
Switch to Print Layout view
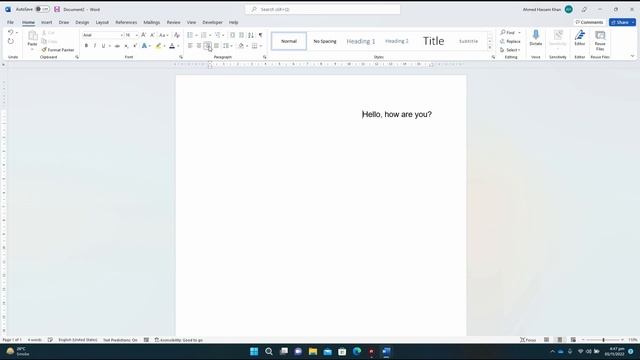pyautogui.click(x=560, y=340)
